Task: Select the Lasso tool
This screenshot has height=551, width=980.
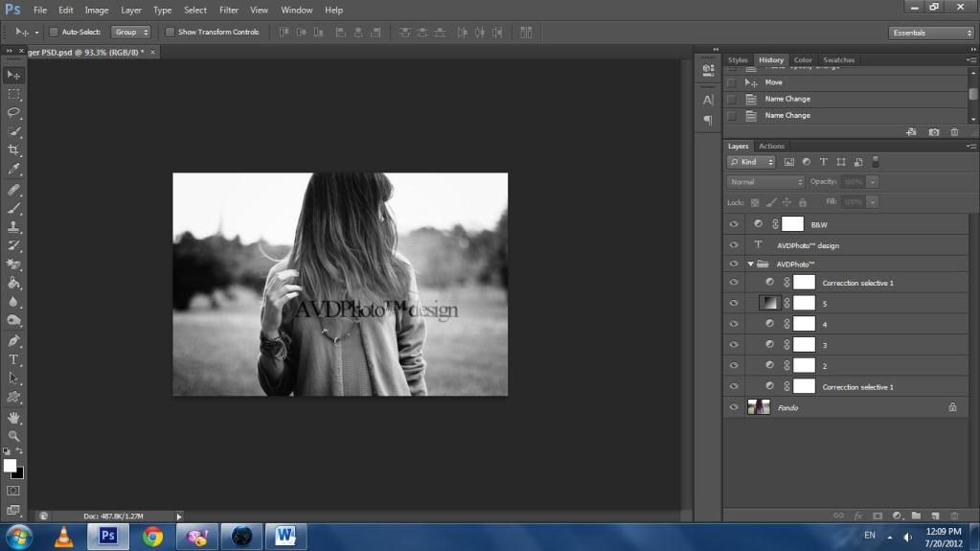Action: point(13,112)
